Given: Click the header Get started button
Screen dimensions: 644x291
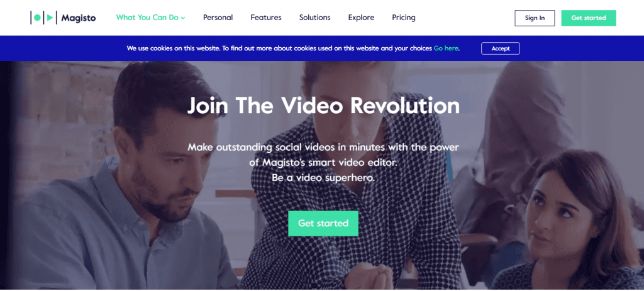Looking at the screenshot, I should pyautogui.click(x=589, y=18).
